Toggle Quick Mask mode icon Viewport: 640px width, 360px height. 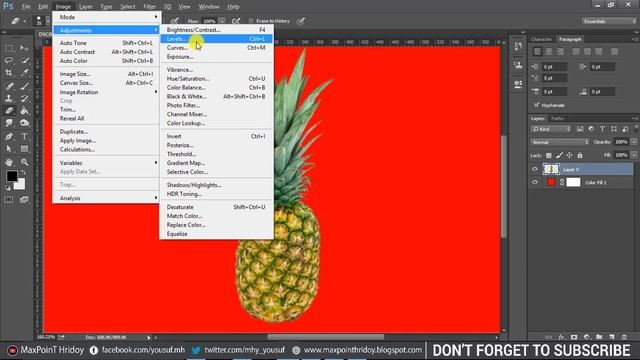[x=9, y=200]
